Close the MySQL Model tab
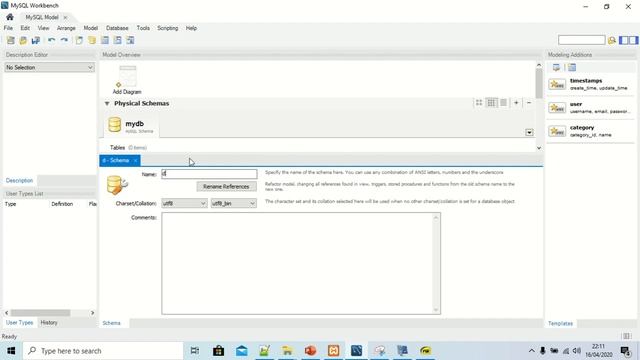The height and width of the screenshot is (360, 640). (x=65, y=17)
